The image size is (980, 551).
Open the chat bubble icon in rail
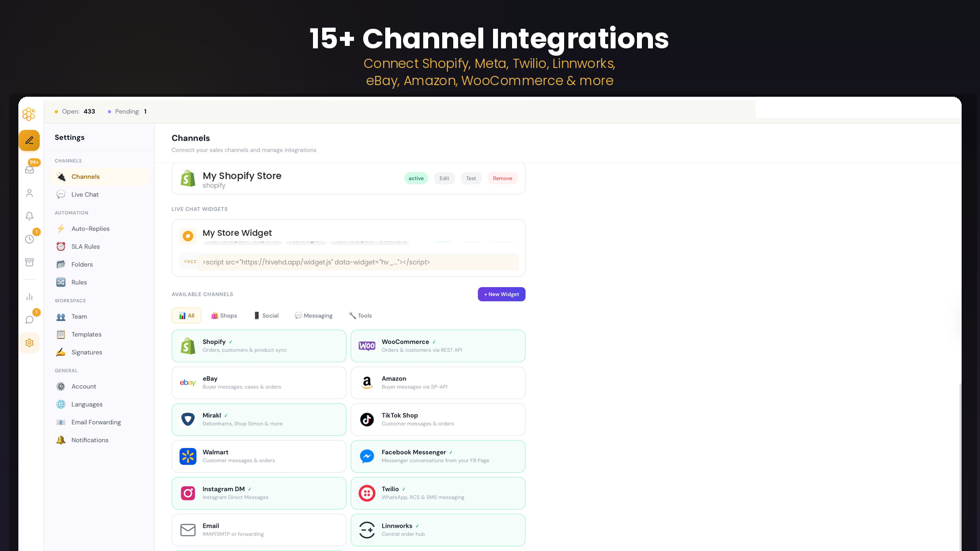coord(29,320)
